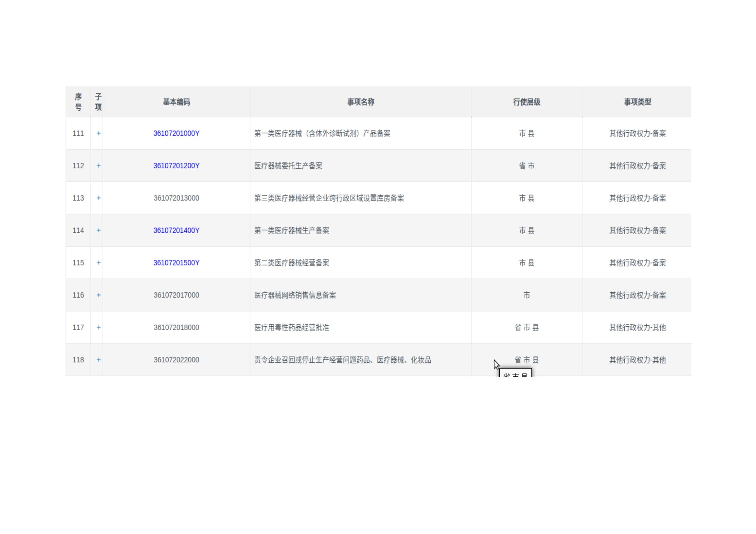Expand sub-items of row 112

pos(98,166)
